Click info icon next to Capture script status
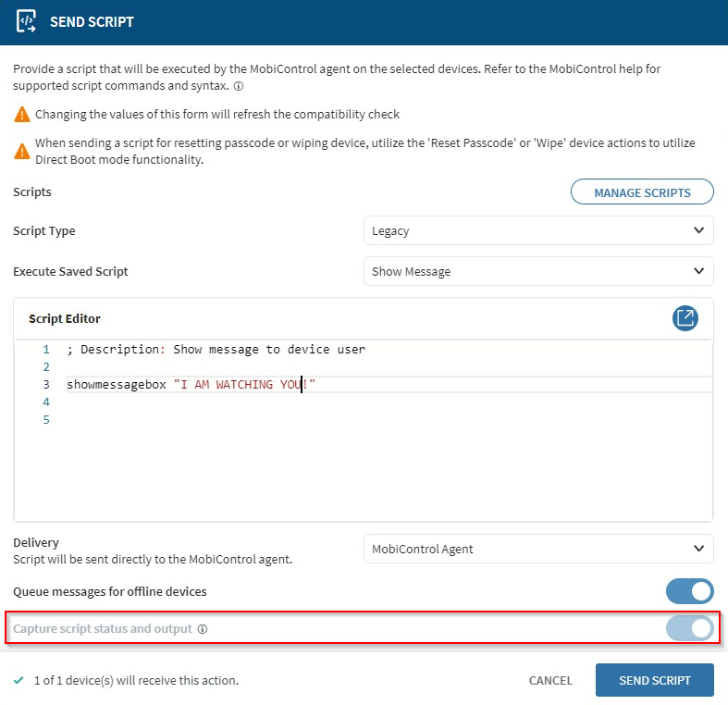This screenshot has height=705, width=728. coord(203,629)
